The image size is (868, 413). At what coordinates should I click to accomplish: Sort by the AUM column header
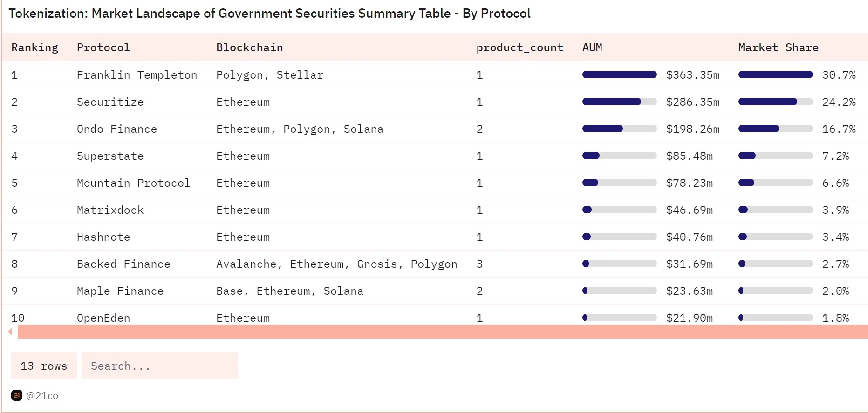click(x=592, y=47)
